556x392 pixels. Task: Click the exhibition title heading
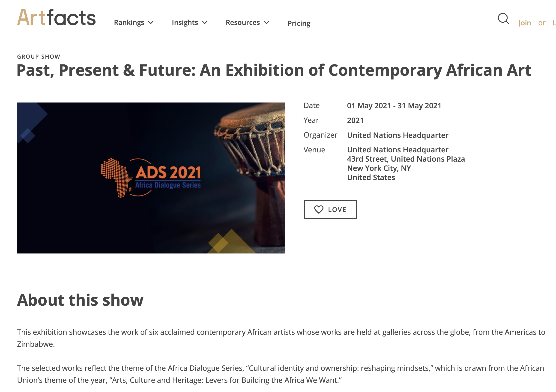[x=274, y=70]
